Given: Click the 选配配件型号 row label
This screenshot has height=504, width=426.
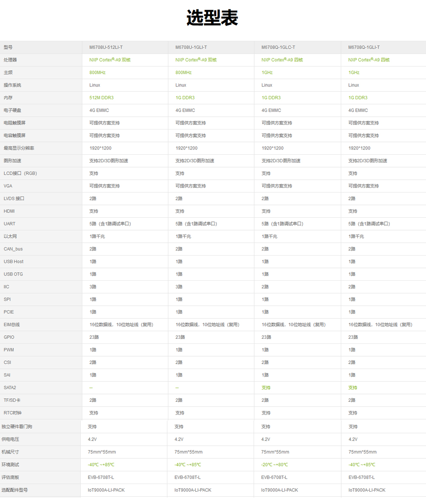Looking at the screenshot, I should click(x=15, y=490).
